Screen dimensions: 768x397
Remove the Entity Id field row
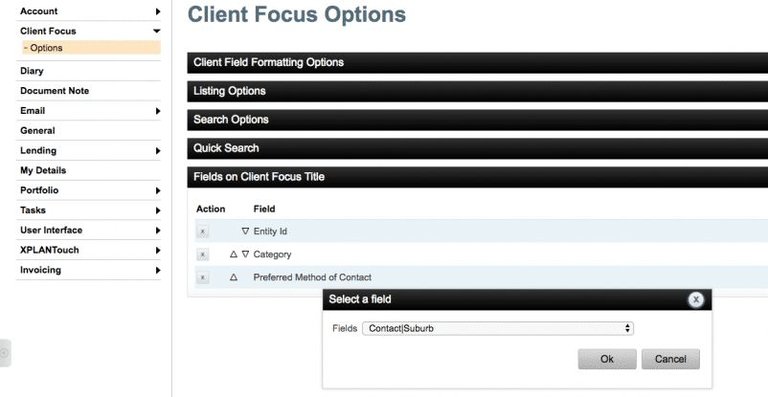202,232
